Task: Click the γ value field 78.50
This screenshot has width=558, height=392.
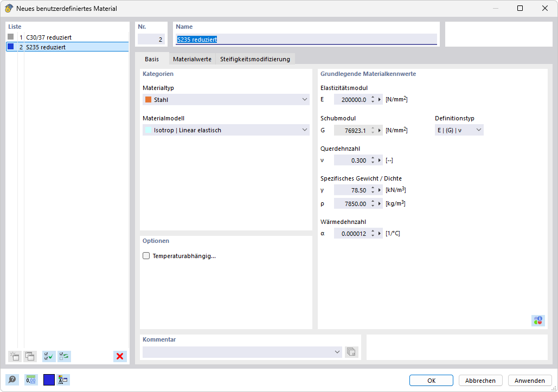Action: point(351,190)
